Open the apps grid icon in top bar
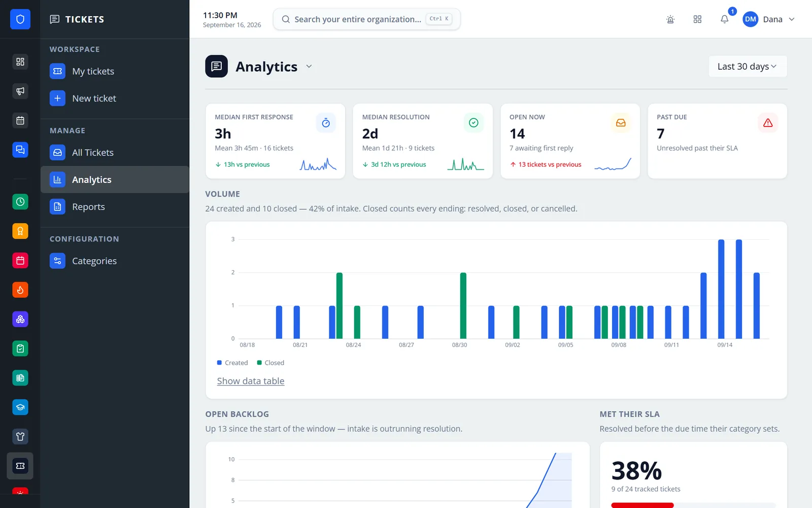 [697, 19]
